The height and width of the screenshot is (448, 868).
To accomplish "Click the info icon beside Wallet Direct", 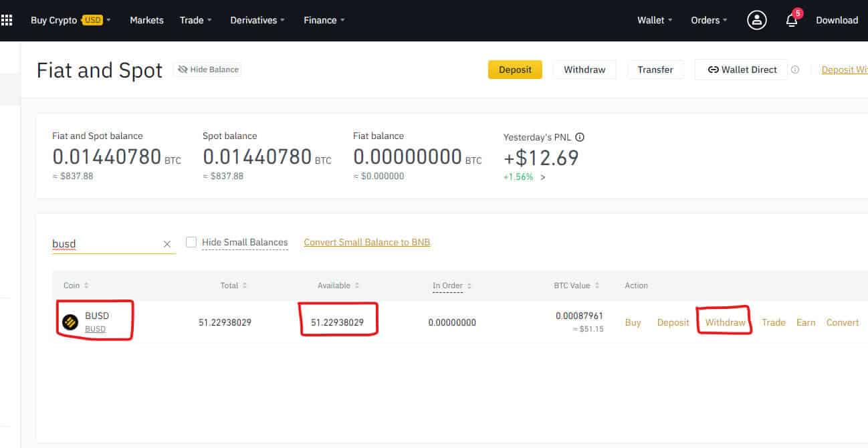I will click(795, 70).
